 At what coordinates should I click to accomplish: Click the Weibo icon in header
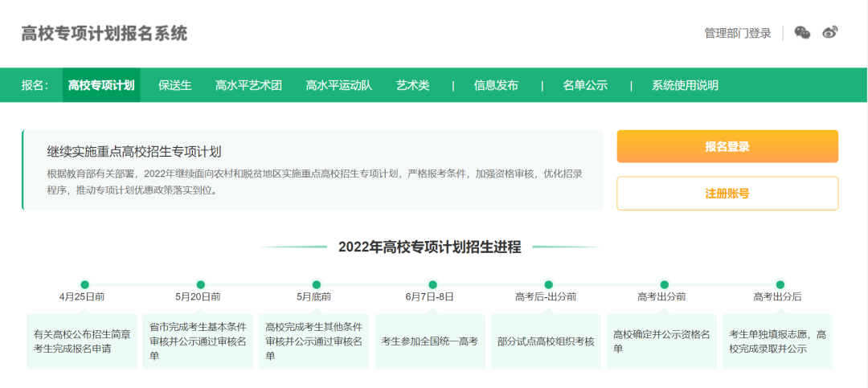coord(830,33)
